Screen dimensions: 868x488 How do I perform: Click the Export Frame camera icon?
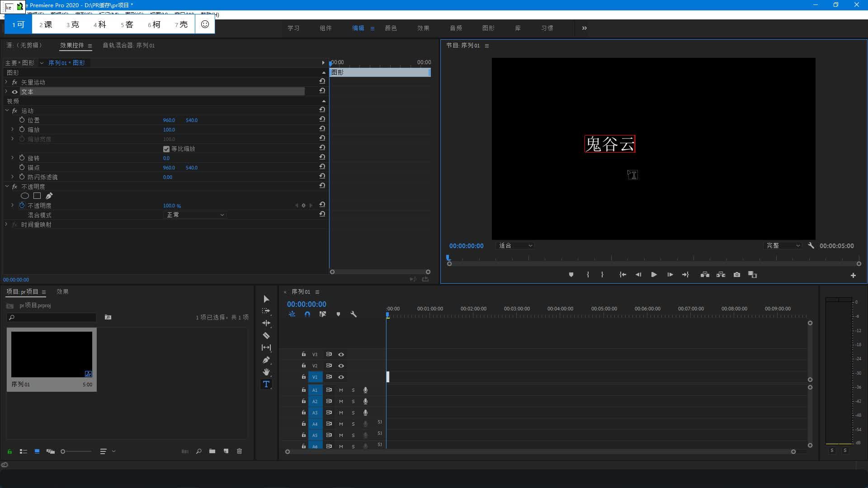737,275
